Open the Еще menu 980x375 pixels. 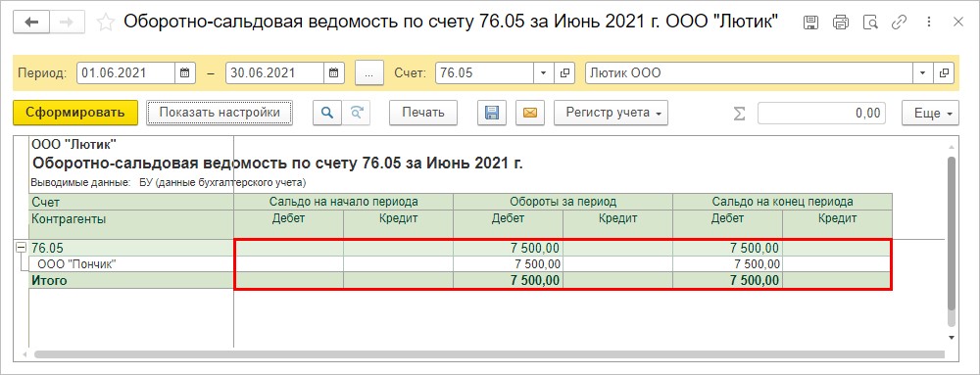(930, 113)
